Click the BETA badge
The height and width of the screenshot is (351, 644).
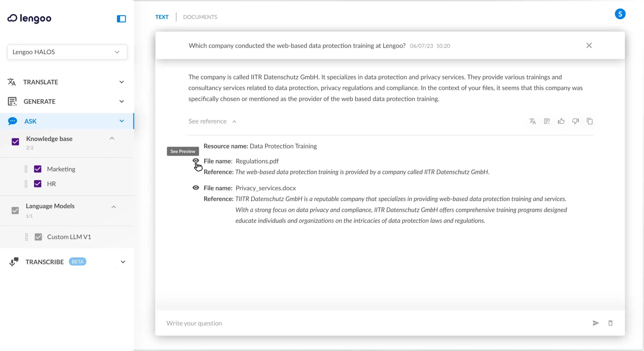tap(77, 261)
